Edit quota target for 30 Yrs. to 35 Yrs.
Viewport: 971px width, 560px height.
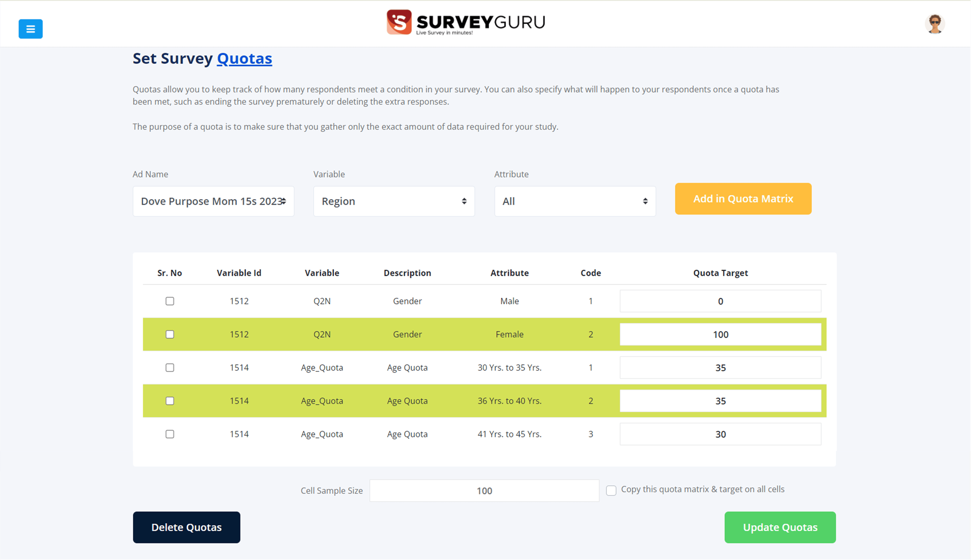coord(721,368)
